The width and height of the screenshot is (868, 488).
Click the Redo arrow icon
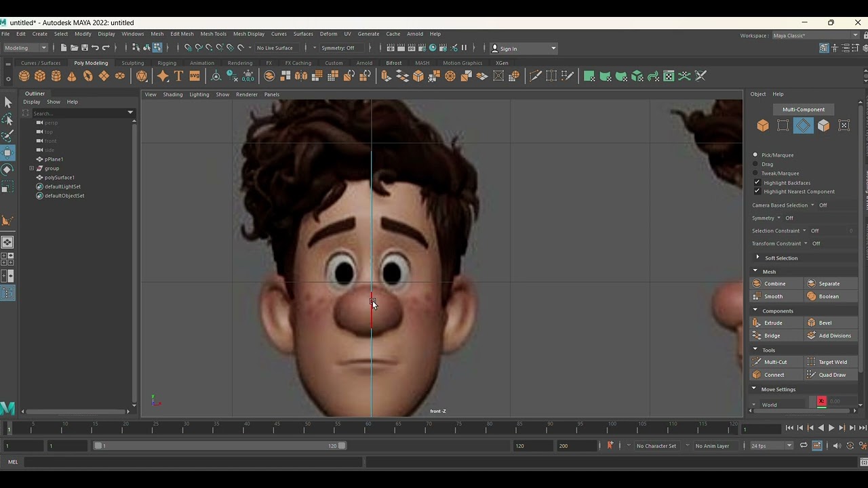pos(106,47)
